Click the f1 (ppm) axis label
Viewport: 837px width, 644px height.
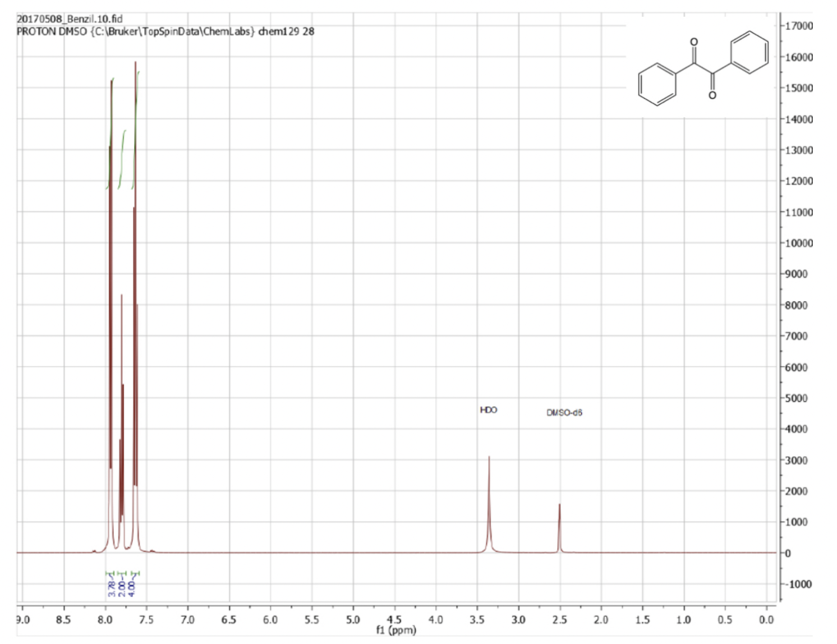click(x=395, y=629)
